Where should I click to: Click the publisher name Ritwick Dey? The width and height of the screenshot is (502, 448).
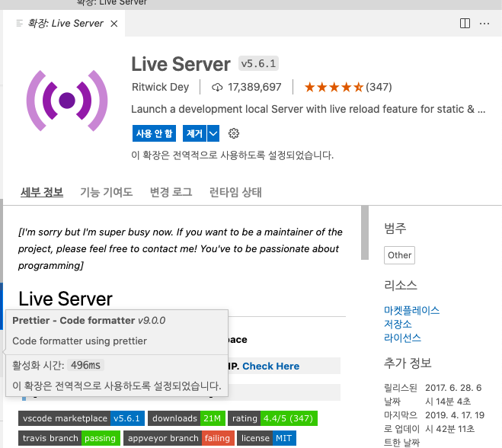coord(161,87)
